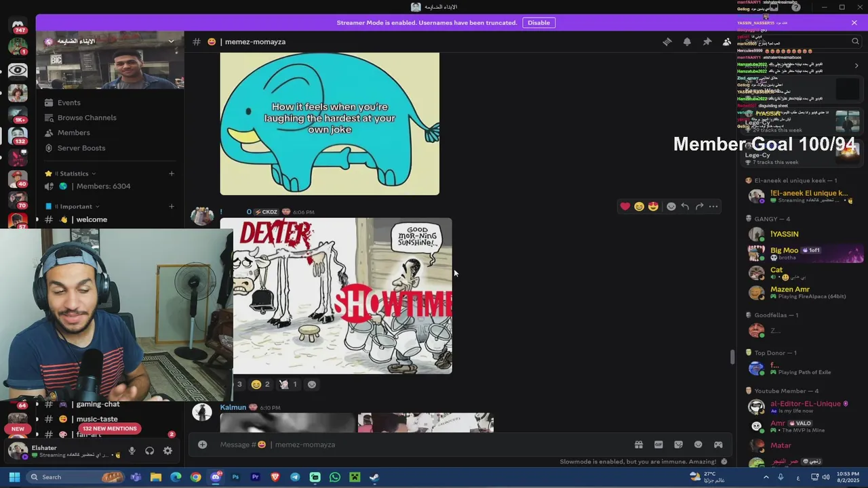Open the apps game controller icon

[x=718, y=445]
